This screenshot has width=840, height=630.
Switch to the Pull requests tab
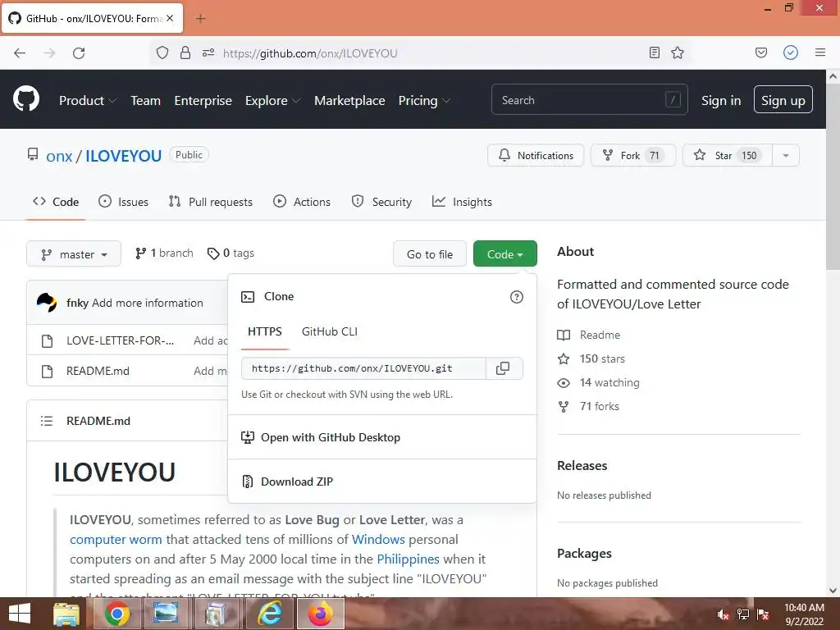(210, 202)
